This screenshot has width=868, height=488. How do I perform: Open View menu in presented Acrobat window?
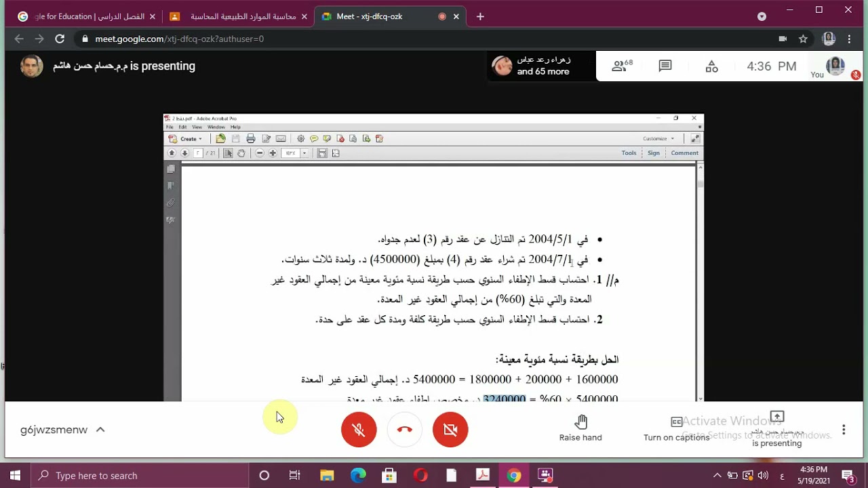tap(197, 127)
